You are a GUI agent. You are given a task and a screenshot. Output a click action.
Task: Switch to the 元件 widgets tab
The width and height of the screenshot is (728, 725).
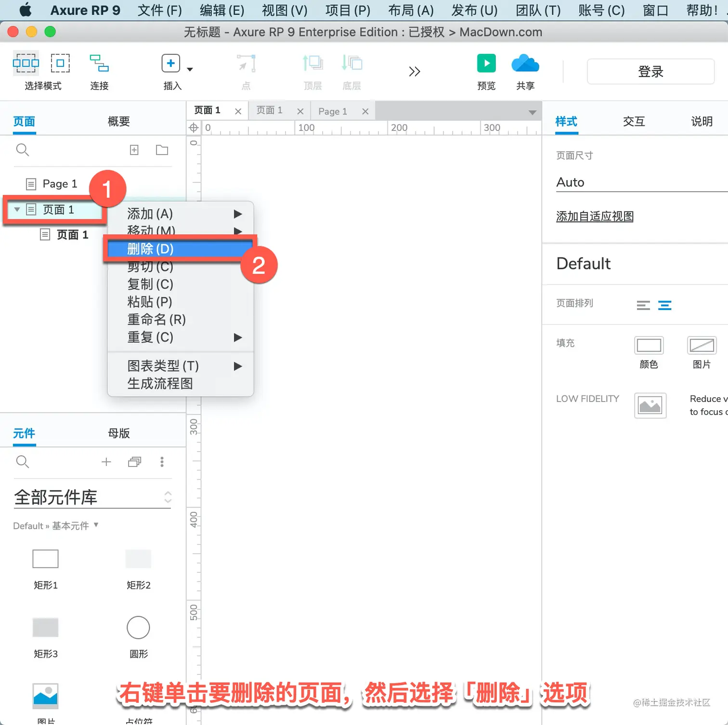(x=24, y=433)
